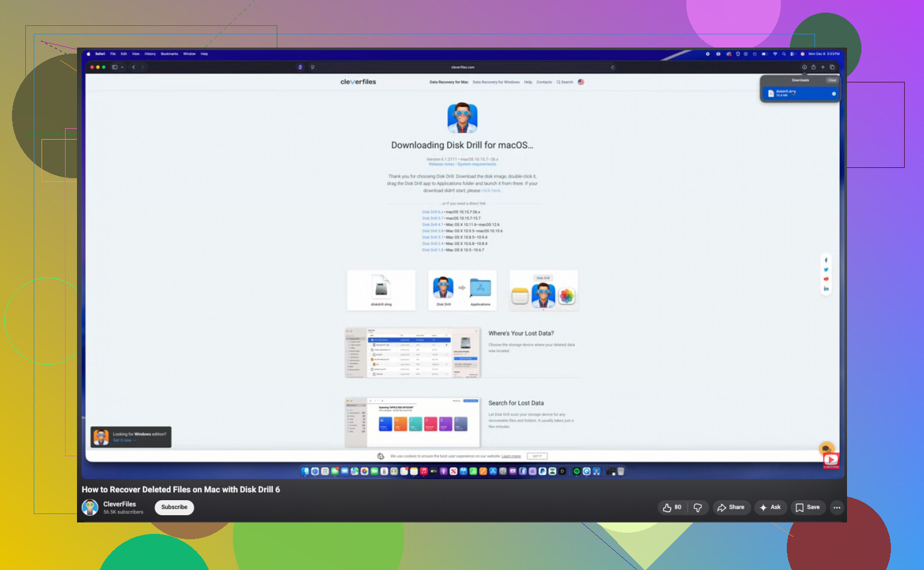
Task: Open the Disk Drill 2.4 direct link
Action: click(432, 244)
